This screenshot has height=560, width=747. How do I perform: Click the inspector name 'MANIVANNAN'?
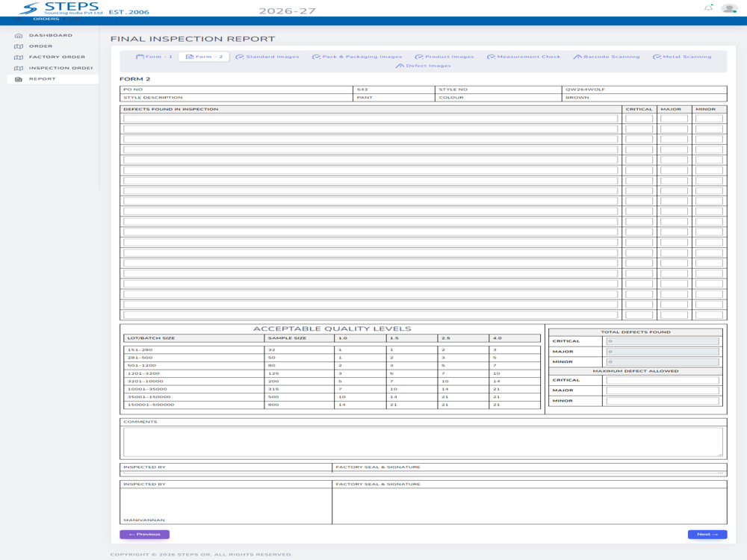144,520
